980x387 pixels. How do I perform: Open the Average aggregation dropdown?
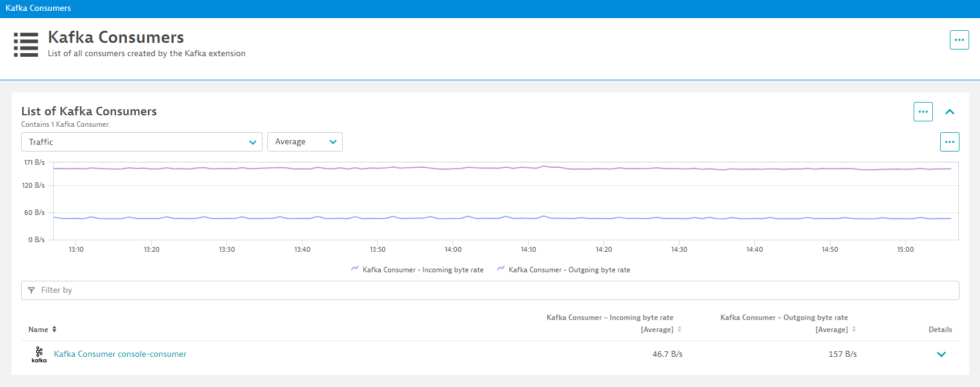(305, 142)
